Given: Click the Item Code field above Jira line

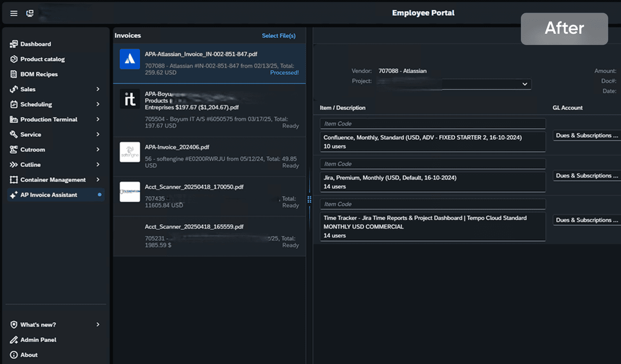Looking at the screenshot, I should click(432, 164).
